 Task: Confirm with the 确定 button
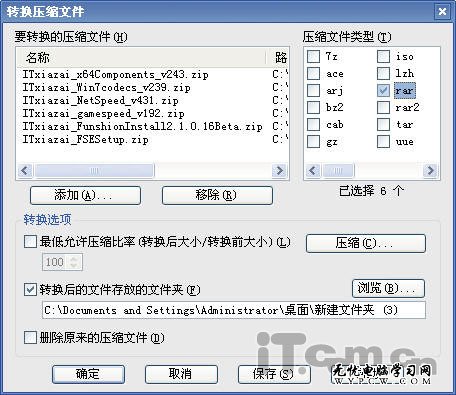click(88, 374)
